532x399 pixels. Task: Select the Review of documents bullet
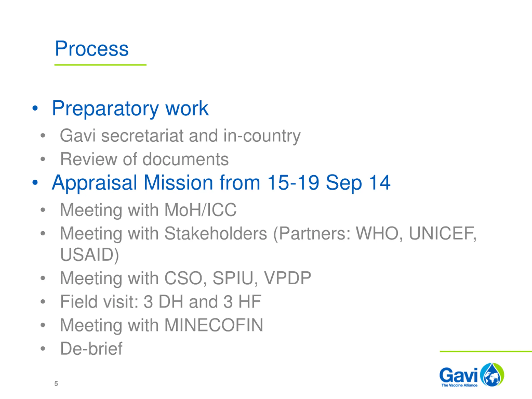tap(144, 159)
